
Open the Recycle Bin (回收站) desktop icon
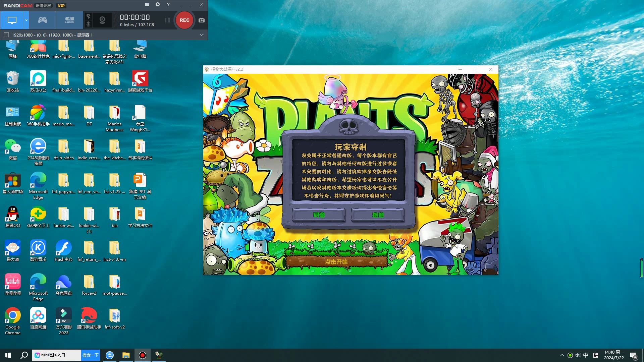pyautogui.click(x=13, y=82)
